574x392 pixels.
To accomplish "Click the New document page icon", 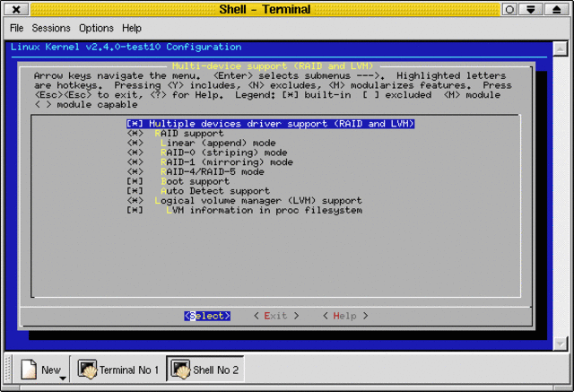I will click(x=29, y=369).
